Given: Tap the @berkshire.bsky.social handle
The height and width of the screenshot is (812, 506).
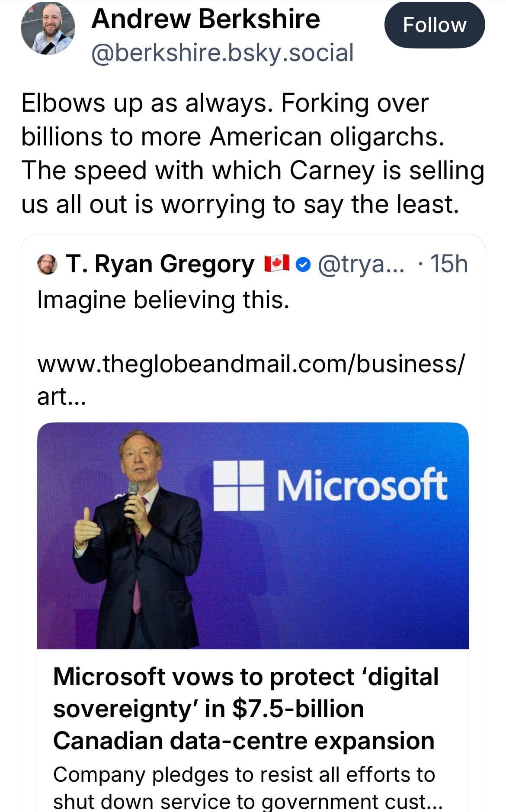Looking at the screenshot, I should [222, 53].
